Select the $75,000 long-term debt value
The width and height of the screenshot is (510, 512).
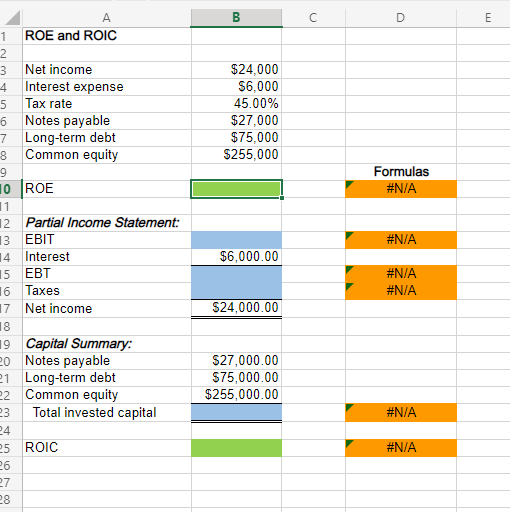pos(236,138)
